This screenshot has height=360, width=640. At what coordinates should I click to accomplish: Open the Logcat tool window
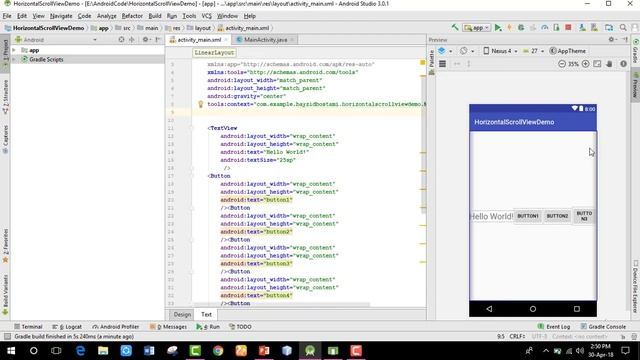point(67,327)
